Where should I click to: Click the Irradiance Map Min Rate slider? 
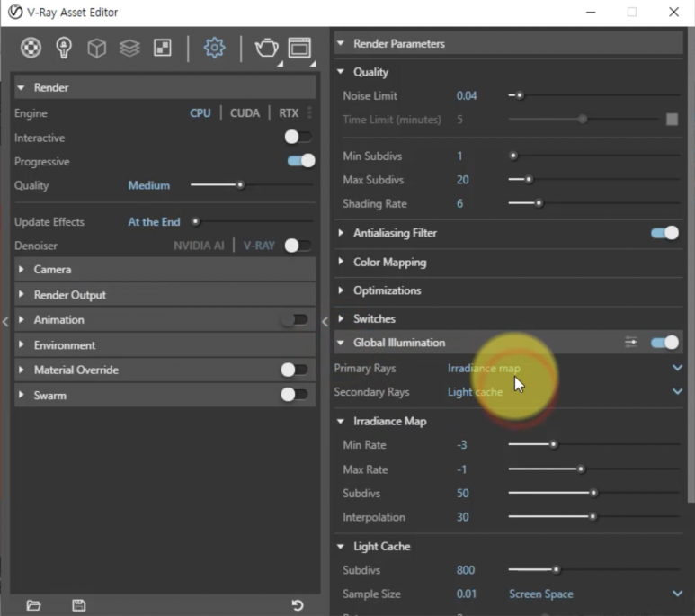[594, 444]
